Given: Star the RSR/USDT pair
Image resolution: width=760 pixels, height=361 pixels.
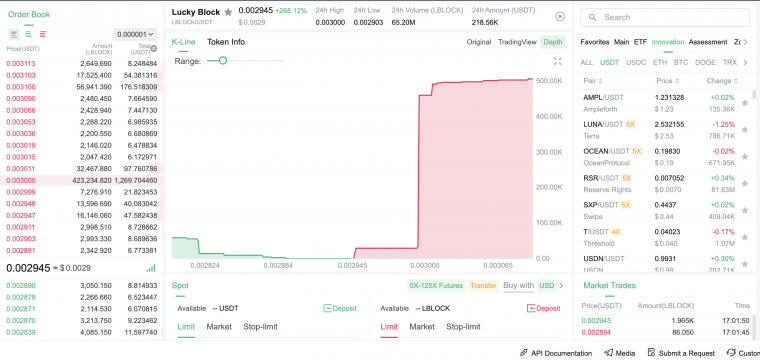Looking at the screenshot, I should tap(745, 183).
